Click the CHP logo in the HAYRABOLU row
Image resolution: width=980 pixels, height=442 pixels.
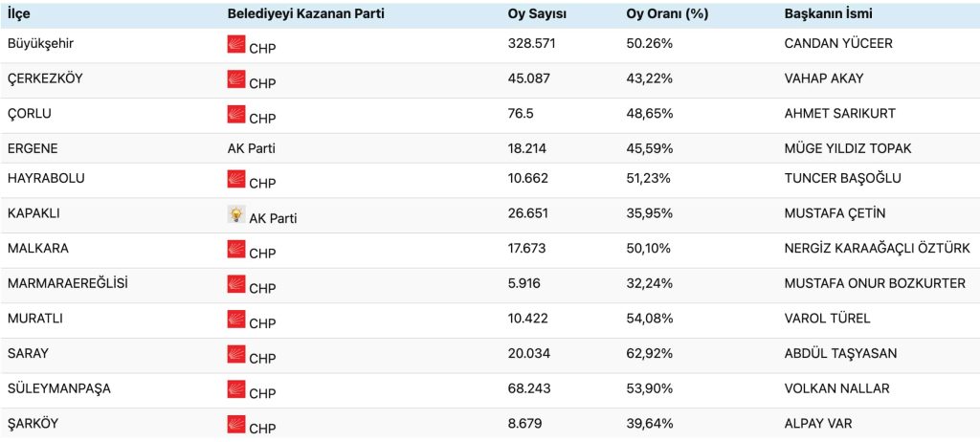coord(235,179)
